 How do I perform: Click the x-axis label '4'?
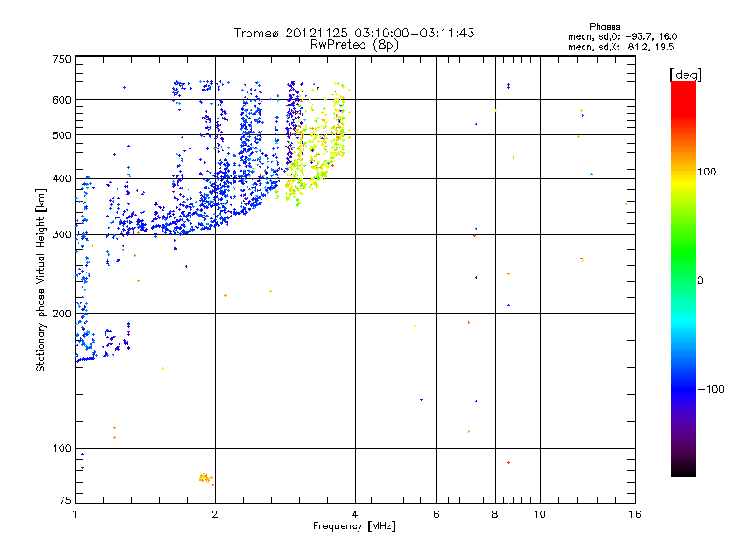click(355, 514)
